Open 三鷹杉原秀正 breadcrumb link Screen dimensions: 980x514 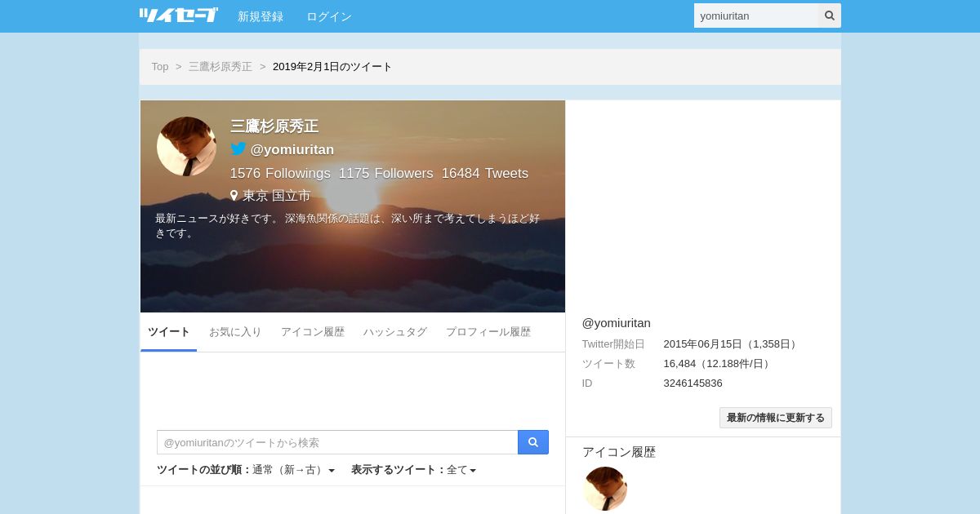click(220, 67)
